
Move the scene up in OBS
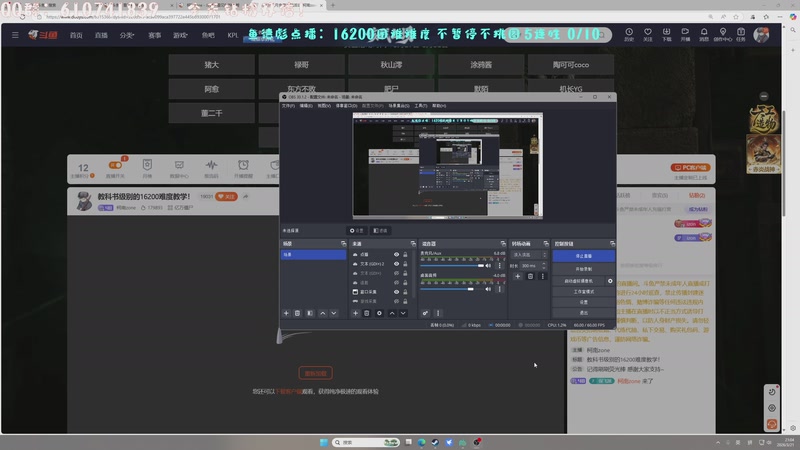coord(322,313)
